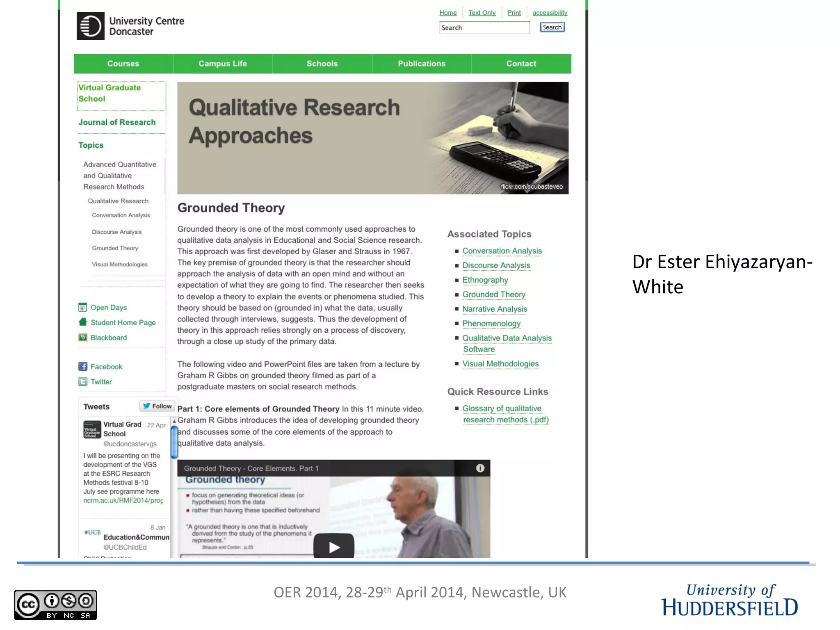Open Journal of Research

pyautogui.click(x=117, y=122)
